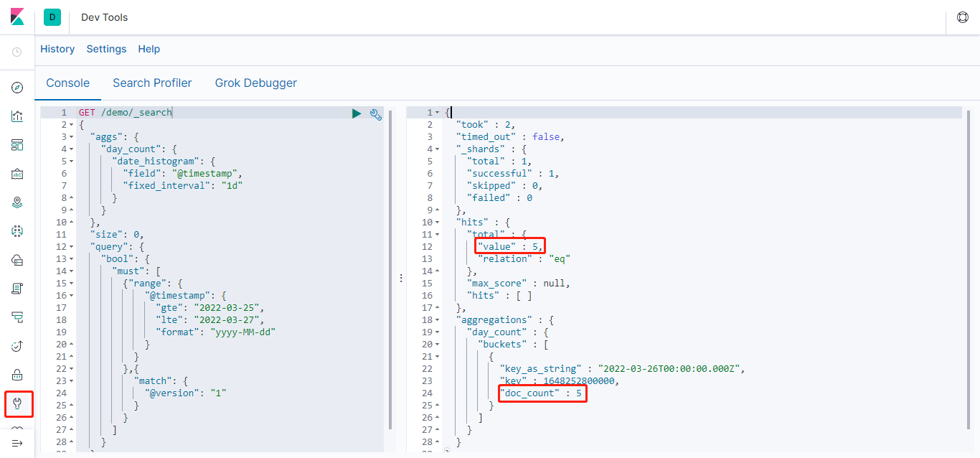Open the Help menu link
980x458 pixels.
coord(149,49)
